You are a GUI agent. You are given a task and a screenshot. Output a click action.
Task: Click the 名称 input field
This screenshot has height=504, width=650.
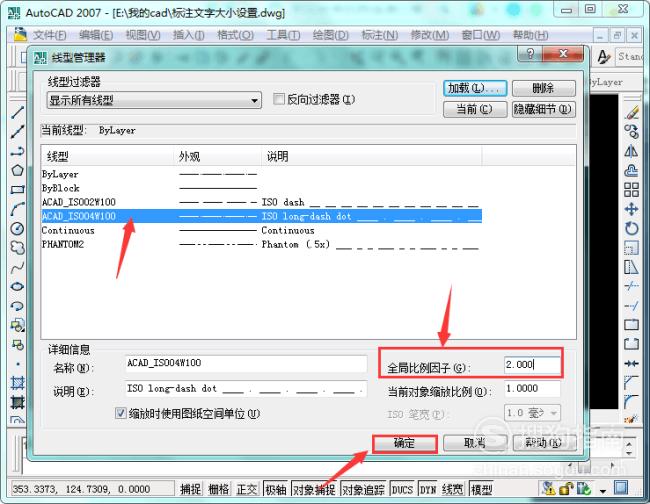click(x=246, y=363)
